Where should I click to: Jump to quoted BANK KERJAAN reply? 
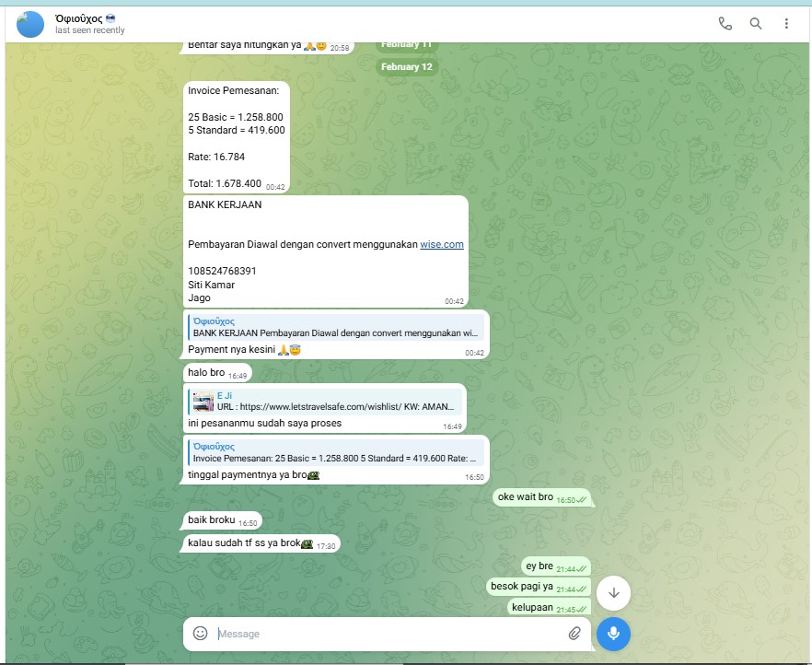pyautogui.click(x=336, y=327)
